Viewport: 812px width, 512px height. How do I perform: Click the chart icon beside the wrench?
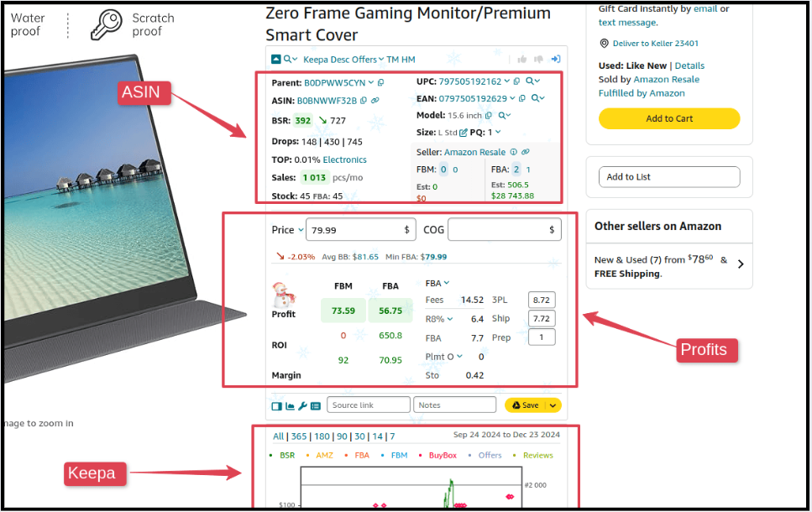pyautogui.click(x=291, y=406)
